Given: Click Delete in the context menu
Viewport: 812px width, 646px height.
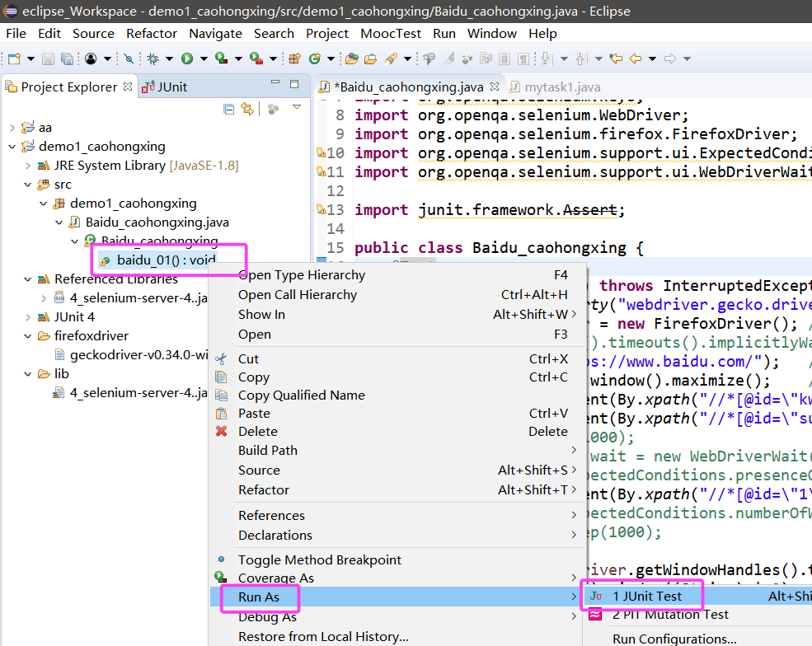Looking at the screenshot, I should pyautogui.click(x=397, y=432).
